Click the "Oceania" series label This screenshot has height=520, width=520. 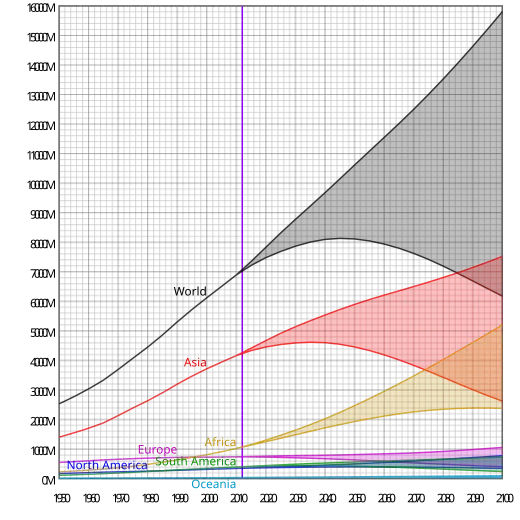tap(214, 484)
